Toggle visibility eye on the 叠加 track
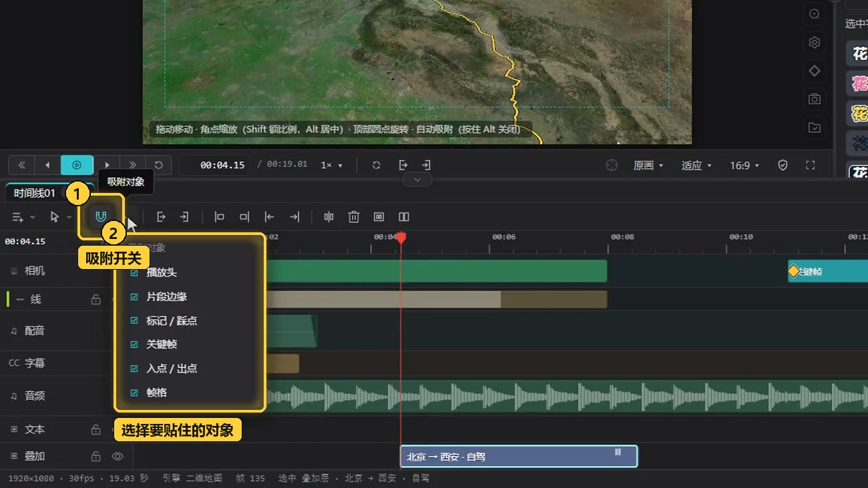The height and width of the screenshot is (488, 868). pos(118,457)
